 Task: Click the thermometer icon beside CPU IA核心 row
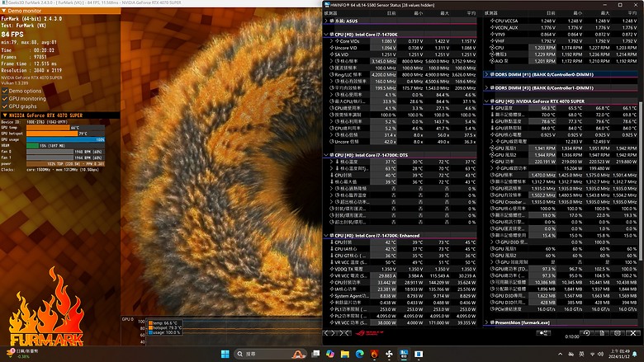[x=332, y=249]
